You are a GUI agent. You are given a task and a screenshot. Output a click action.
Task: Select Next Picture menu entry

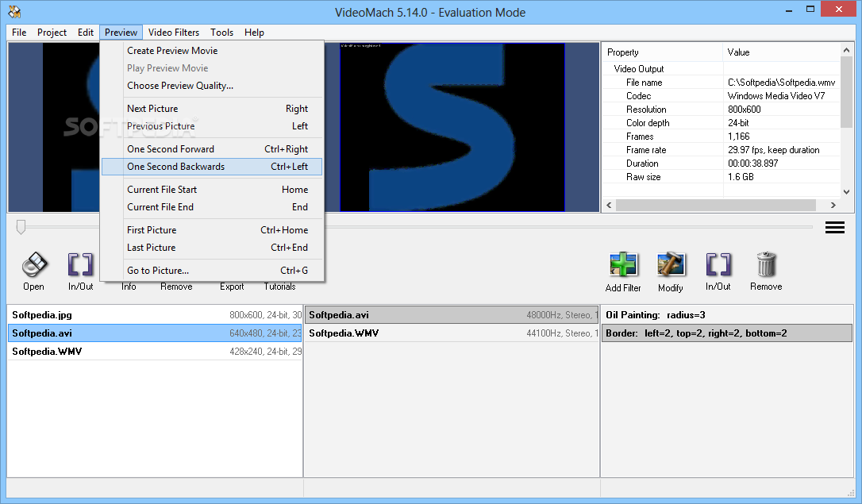point(212,109)
